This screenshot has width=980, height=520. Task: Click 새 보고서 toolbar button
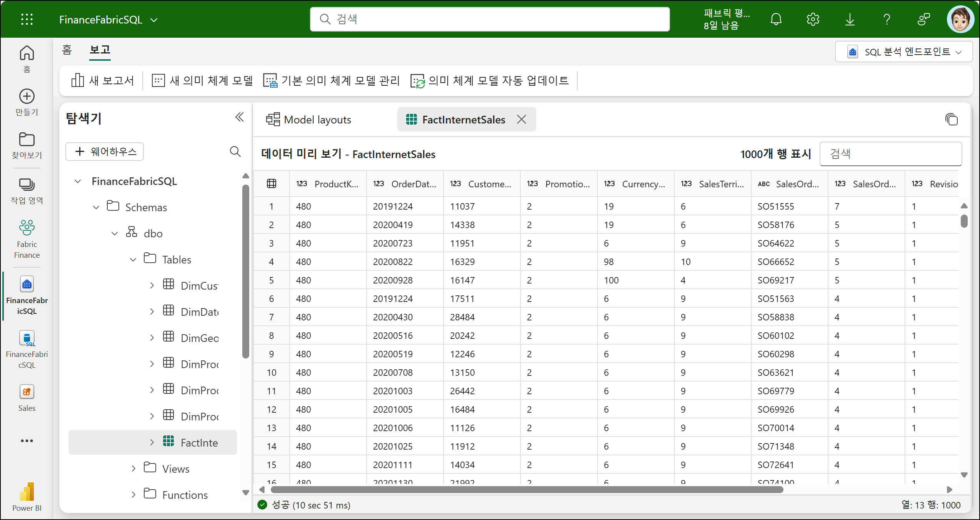click(103, 80)
